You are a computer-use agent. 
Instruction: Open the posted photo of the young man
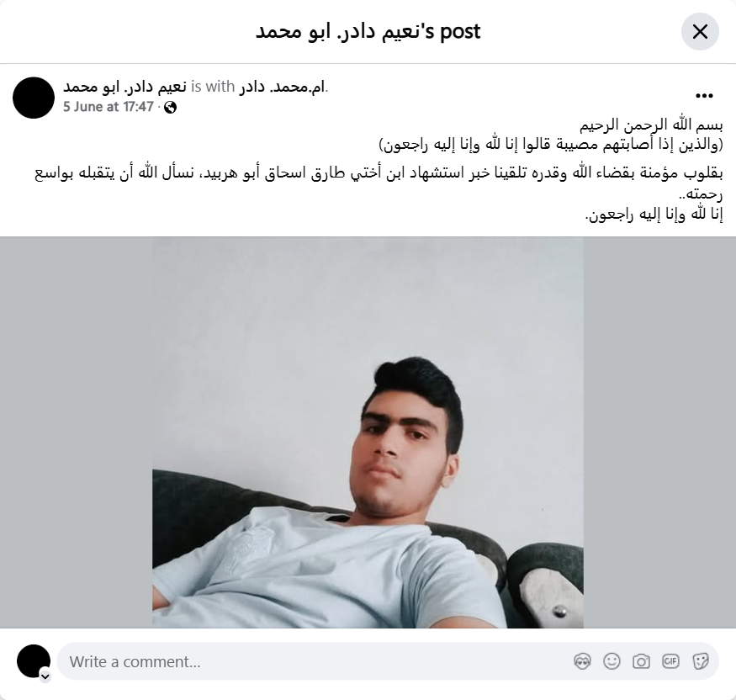[x=368, y=432]
